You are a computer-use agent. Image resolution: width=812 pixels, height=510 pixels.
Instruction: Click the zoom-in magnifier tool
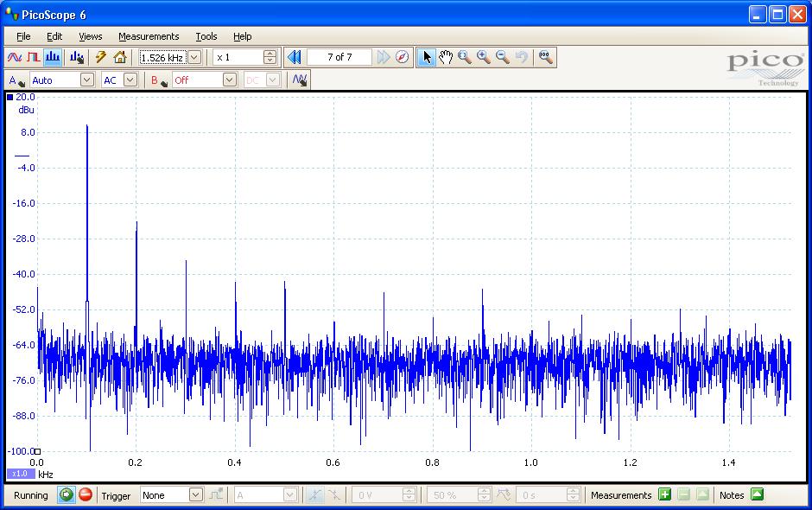484,58
